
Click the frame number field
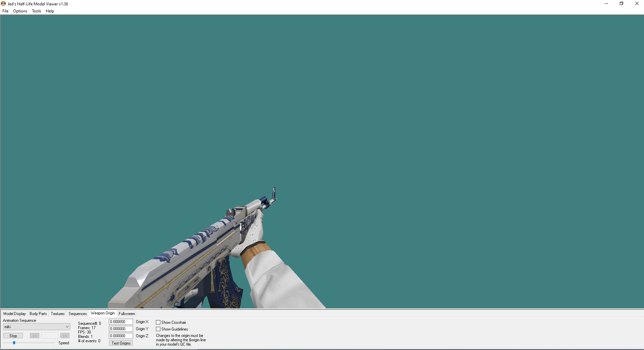pyautogui.click(x=50, y=336)
